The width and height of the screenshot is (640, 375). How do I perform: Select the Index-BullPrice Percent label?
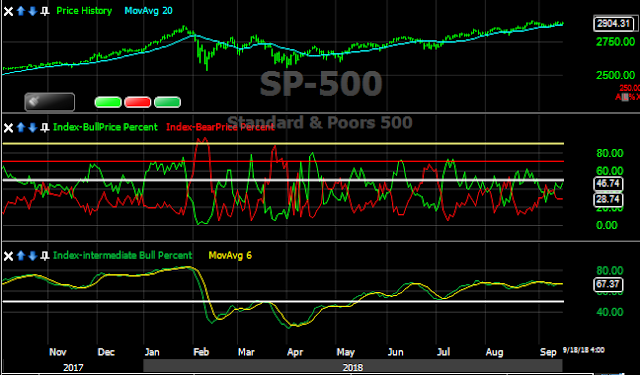pyautogui.click(x=105, y=127)
